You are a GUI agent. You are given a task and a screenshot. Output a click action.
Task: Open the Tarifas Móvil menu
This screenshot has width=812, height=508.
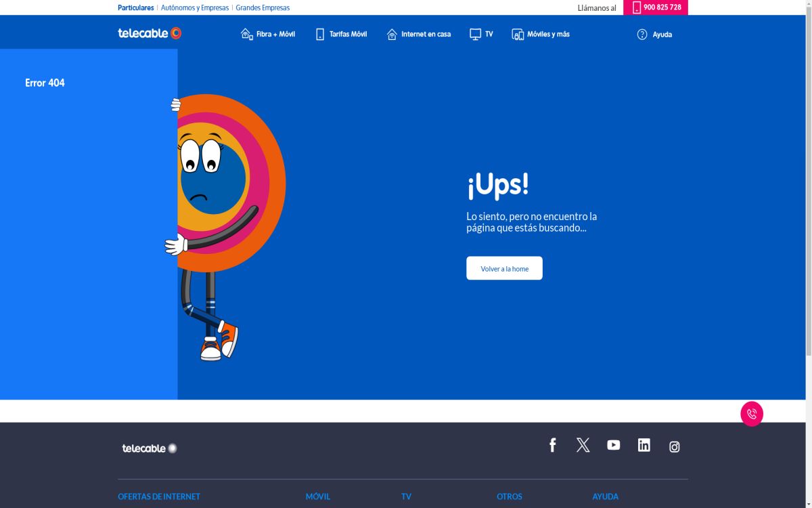coord(341,34)
